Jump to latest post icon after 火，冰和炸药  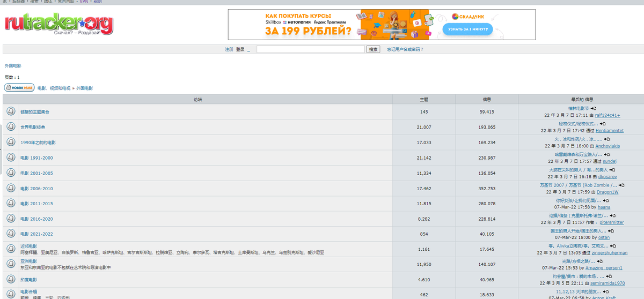(607, 139)
